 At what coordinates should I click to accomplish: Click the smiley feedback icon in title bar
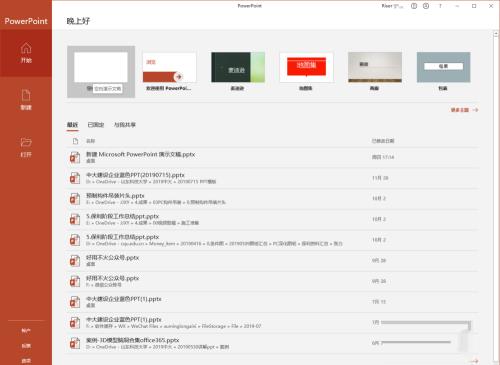coord(414,6)
